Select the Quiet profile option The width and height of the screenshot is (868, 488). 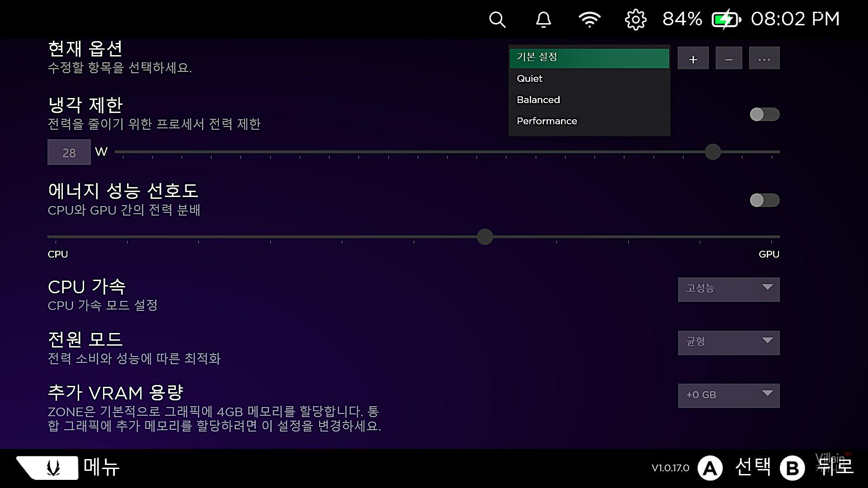click(589, 79)
